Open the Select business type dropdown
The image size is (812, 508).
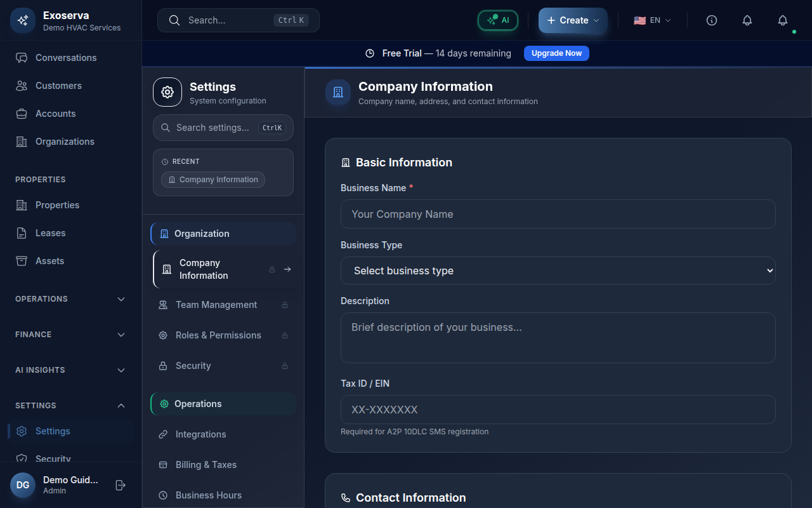coord(558,271)
